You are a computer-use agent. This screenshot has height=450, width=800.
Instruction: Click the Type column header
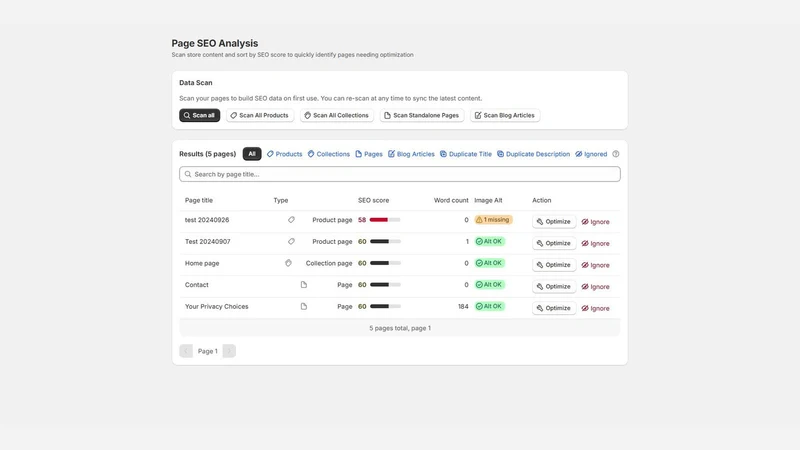(281, 201)
